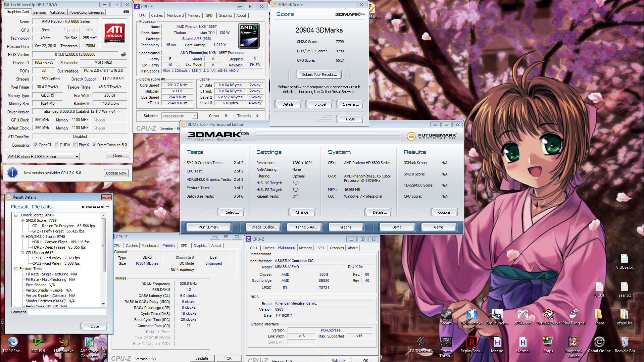
Task: Toggle the DirectCompute 5.0 checkbox
Action: coord(94,145)
